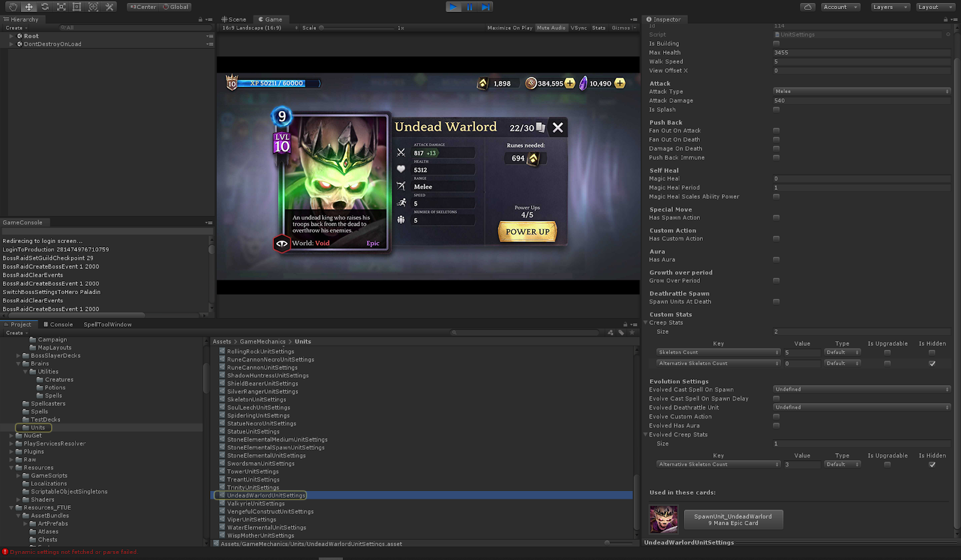Select the Inspector tab
The width and height of the screenshot is (961, 560).
pos(664,20)
